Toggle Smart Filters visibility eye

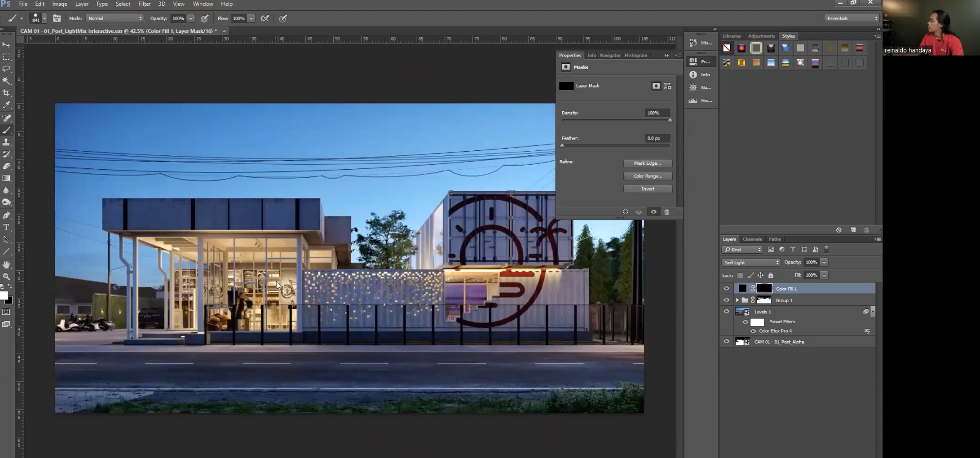(x=745, y=322)
